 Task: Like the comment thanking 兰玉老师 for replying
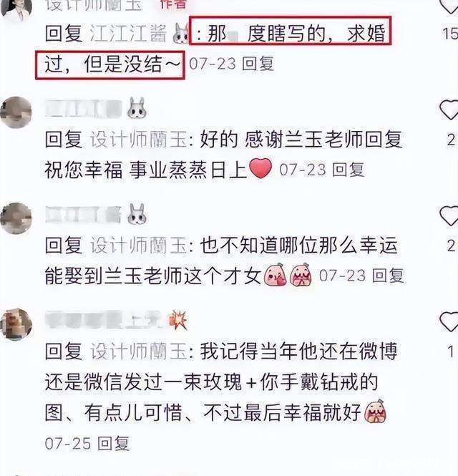[449, 110]
